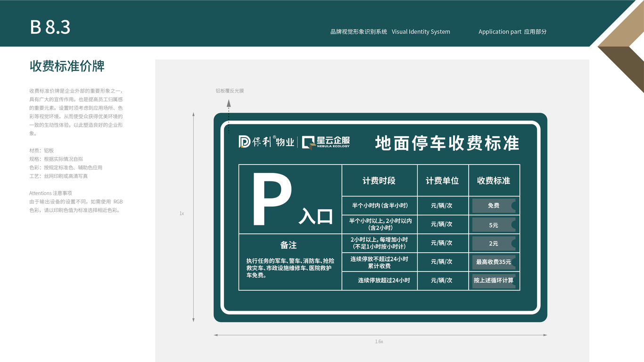Click '元/辆/次' in the 最高收费35元 row
Viewport: 644px width, 362px height.
tap(441, 262)
